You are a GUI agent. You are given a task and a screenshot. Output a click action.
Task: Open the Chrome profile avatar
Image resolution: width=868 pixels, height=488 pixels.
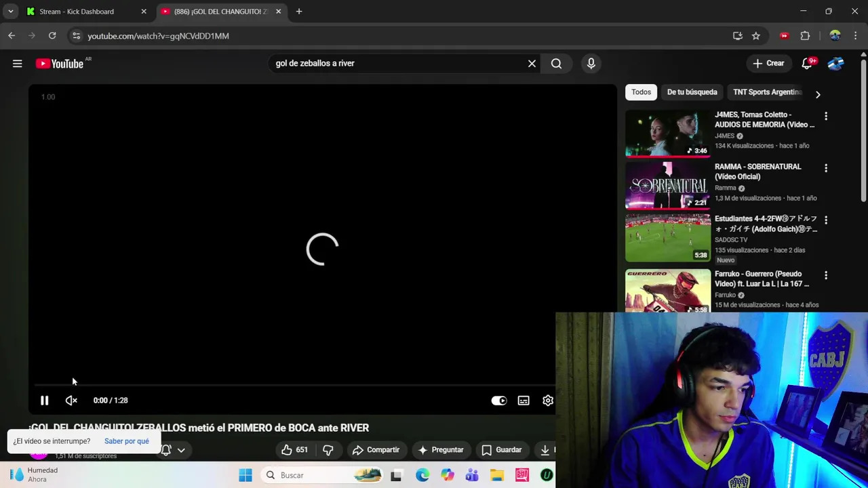point(835,36)
